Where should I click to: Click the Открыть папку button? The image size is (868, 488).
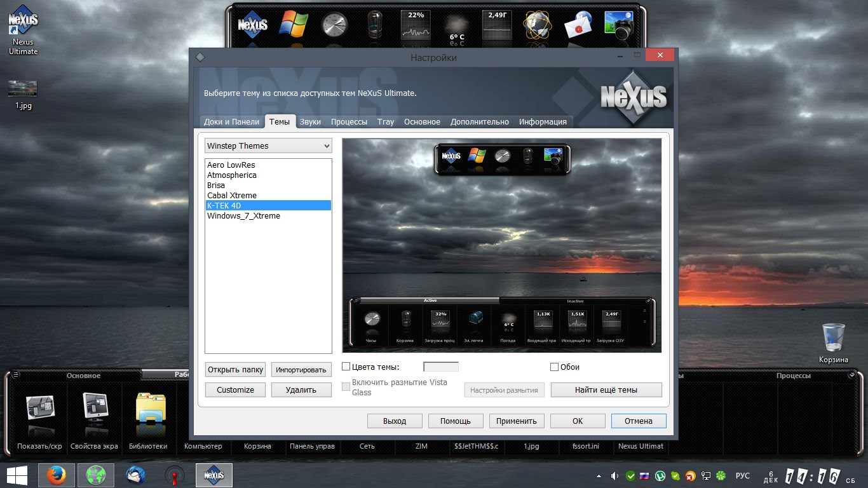(x=235, y=369)
